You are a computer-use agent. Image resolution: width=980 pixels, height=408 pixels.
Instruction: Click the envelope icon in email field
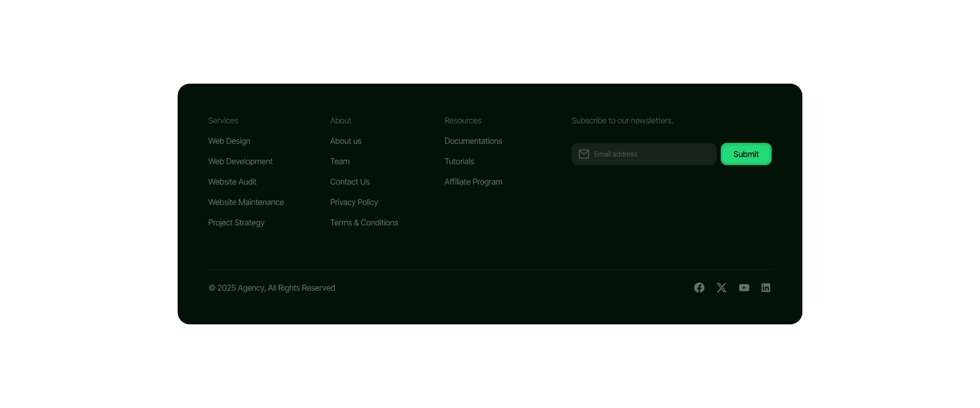(x=584, y=154)
